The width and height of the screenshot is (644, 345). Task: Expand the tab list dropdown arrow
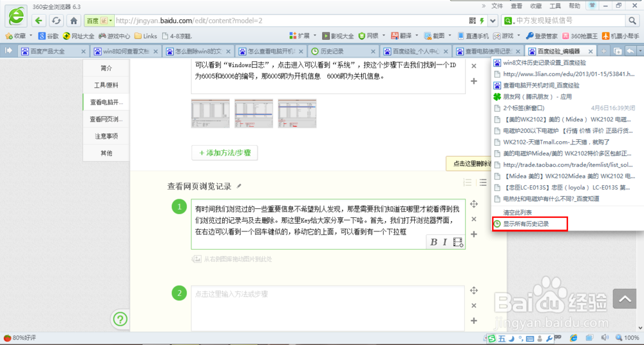(x=640, y=51)
